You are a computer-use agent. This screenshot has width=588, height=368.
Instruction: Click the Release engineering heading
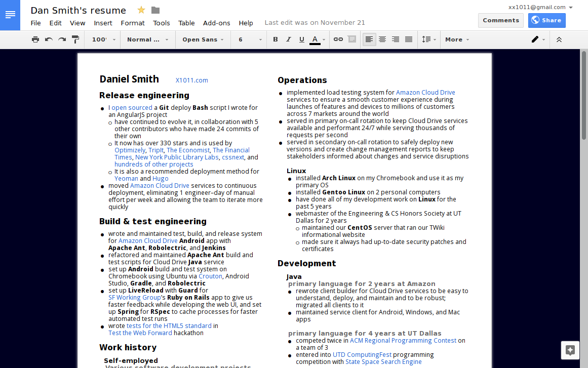[144, 96]
